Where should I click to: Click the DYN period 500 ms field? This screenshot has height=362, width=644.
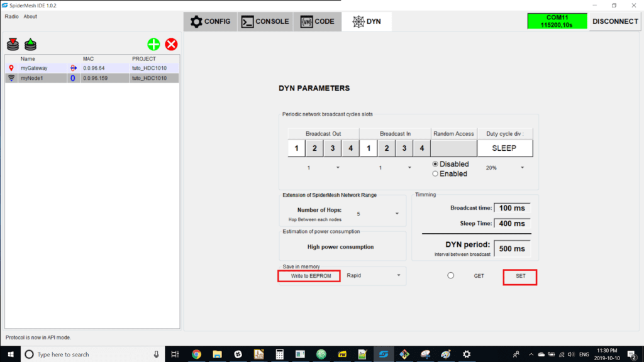tap(512, 249)
